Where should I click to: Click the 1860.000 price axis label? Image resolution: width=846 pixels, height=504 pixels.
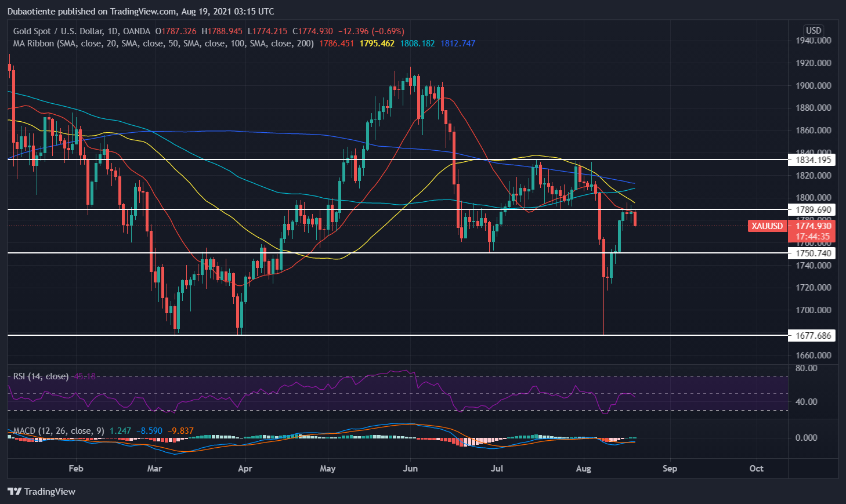813,130
